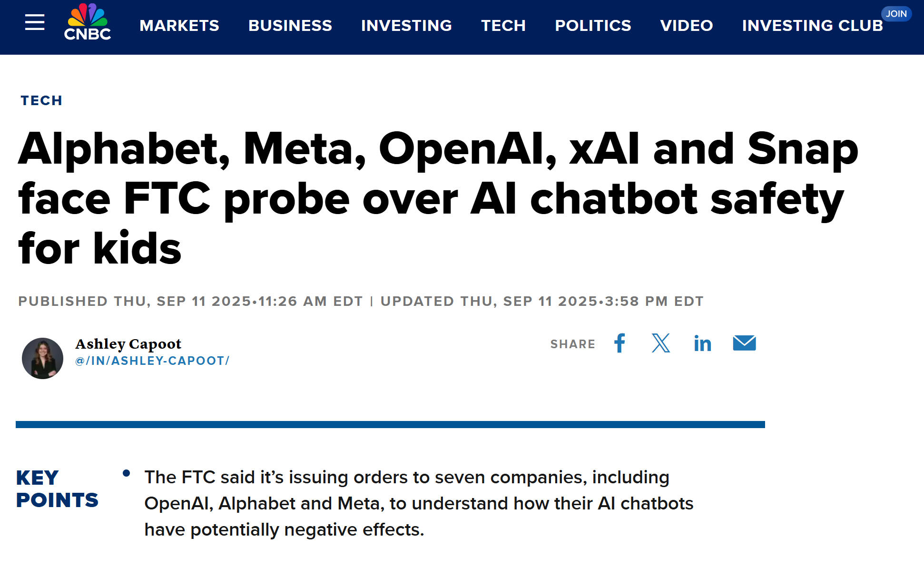Go to the Investing section

406,25
